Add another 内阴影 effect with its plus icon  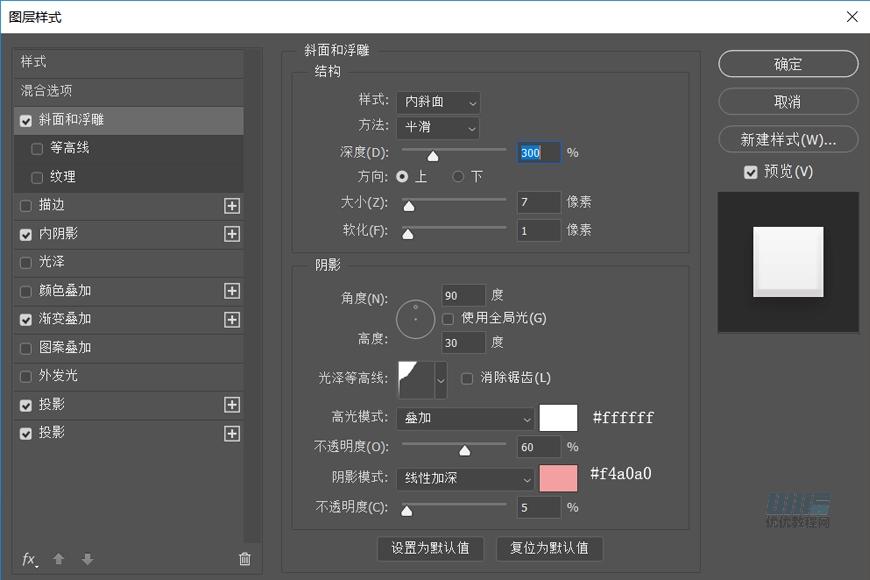[232, 234]
